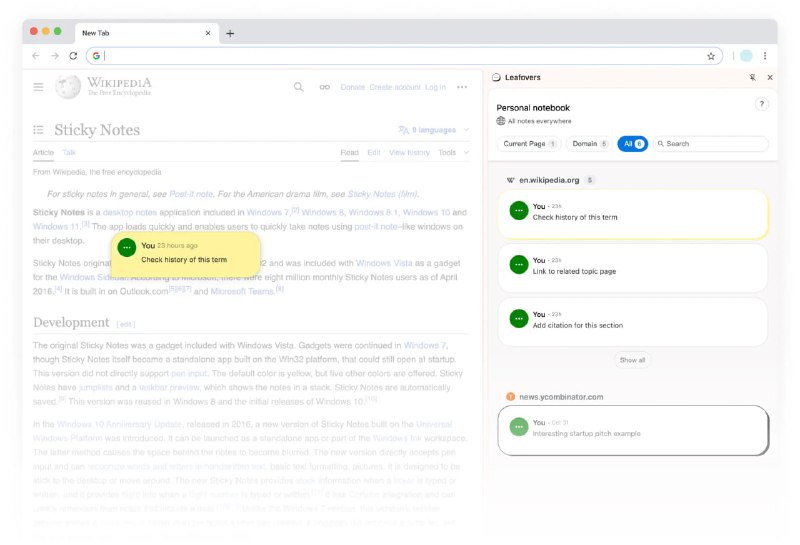
Task: Click the en.wikipedia.org favicon in notes list
Action: pyautogui.click(x=510, y=180)
